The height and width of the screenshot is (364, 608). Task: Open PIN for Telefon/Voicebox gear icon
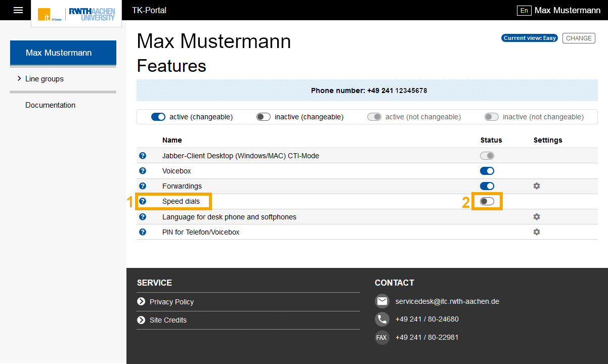[x=537, y=232]
